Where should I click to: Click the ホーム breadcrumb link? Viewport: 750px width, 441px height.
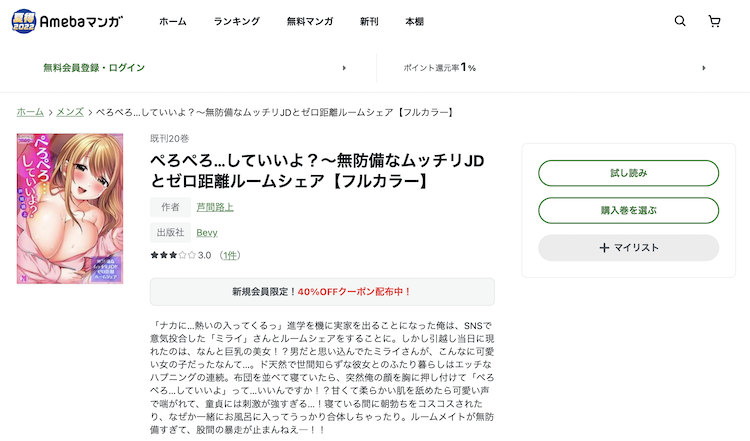(30, 112)
